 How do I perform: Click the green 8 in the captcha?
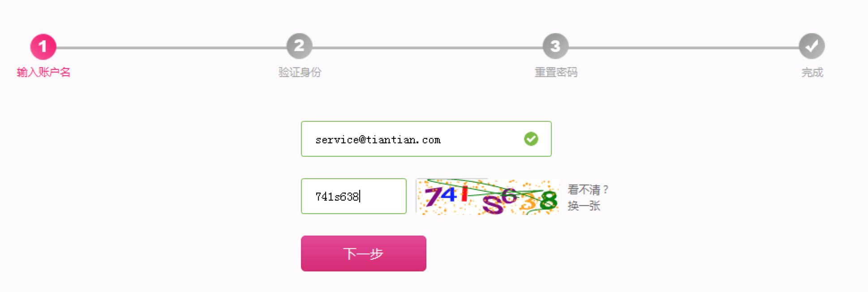pyautogui.click(x=549, y=200)
